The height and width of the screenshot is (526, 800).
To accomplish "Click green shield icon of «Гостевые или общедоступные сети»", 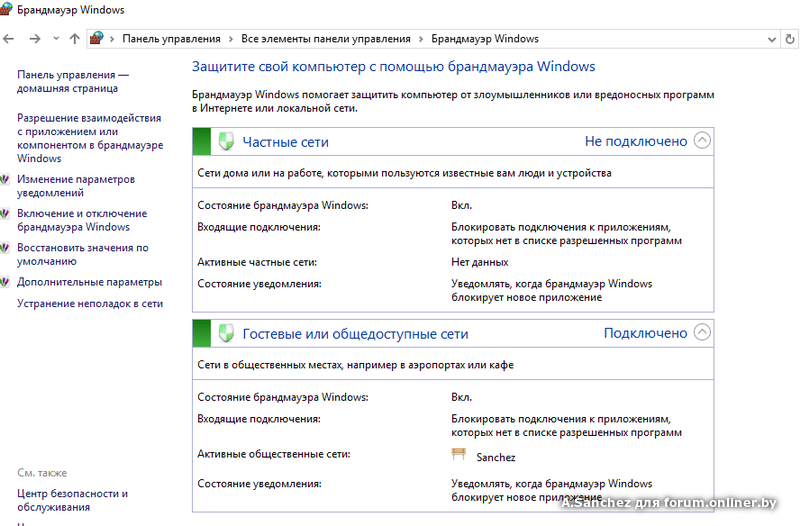I will [x=226, y=333].
